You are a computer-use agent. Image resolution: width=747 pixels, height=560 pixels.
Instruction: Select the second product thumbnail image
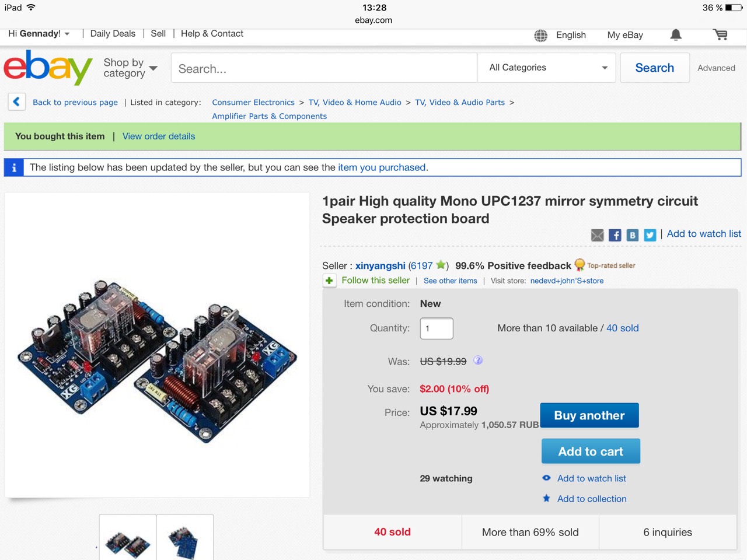coord(185,537)
